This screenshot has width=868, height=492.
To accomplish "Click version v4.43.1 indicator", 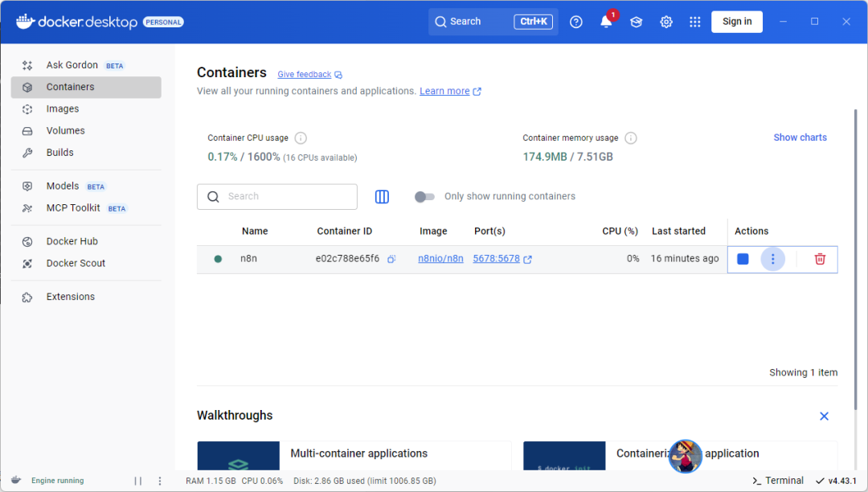I will coord(836,481).
